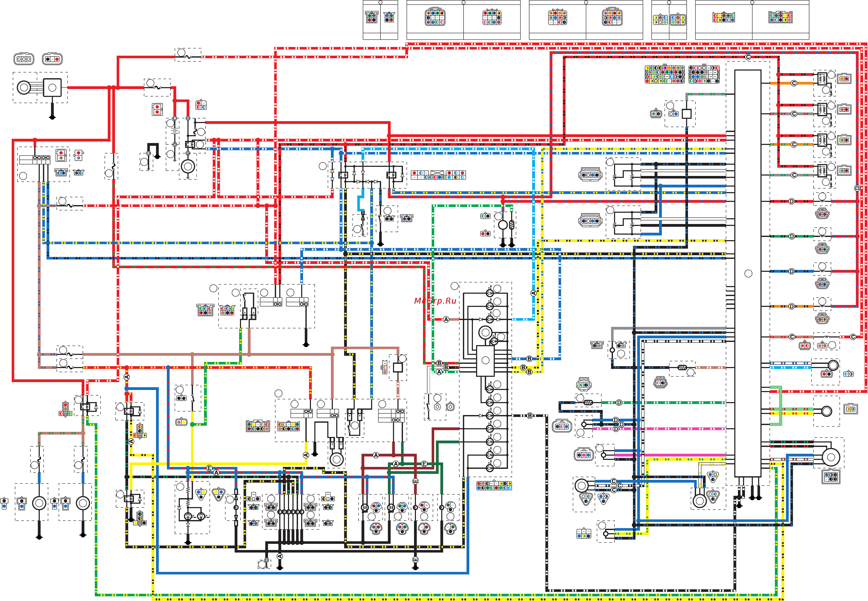Select the AC magneto coil circle symbol
868x601 pixels.
(x=24, y=87)
